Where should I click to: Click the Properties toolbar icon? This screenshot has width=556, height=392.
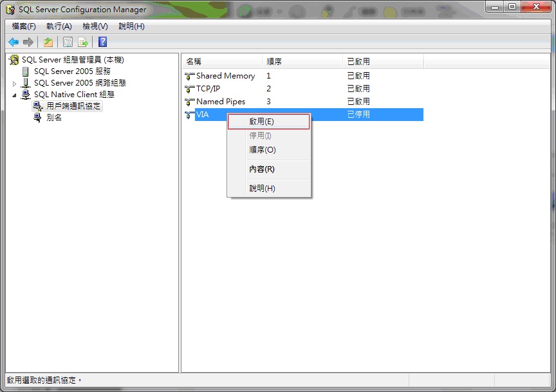(68, 42)
